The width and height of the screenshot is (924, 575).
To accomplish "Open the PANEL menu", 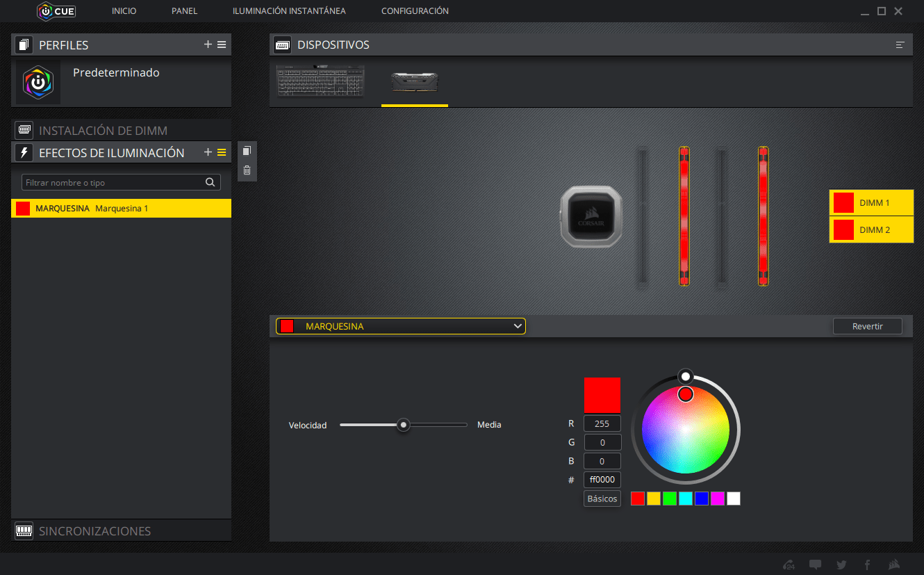I will tap(185, 11).
